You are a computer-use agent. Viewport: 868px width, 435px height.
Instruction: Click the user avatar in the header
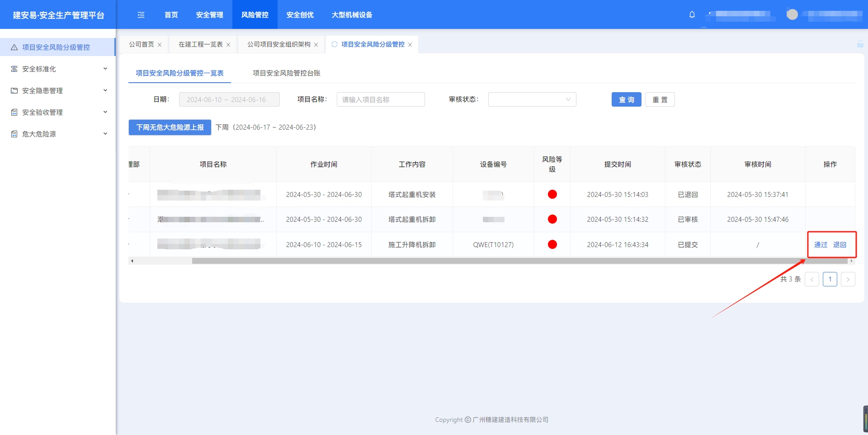click(792, 14)
